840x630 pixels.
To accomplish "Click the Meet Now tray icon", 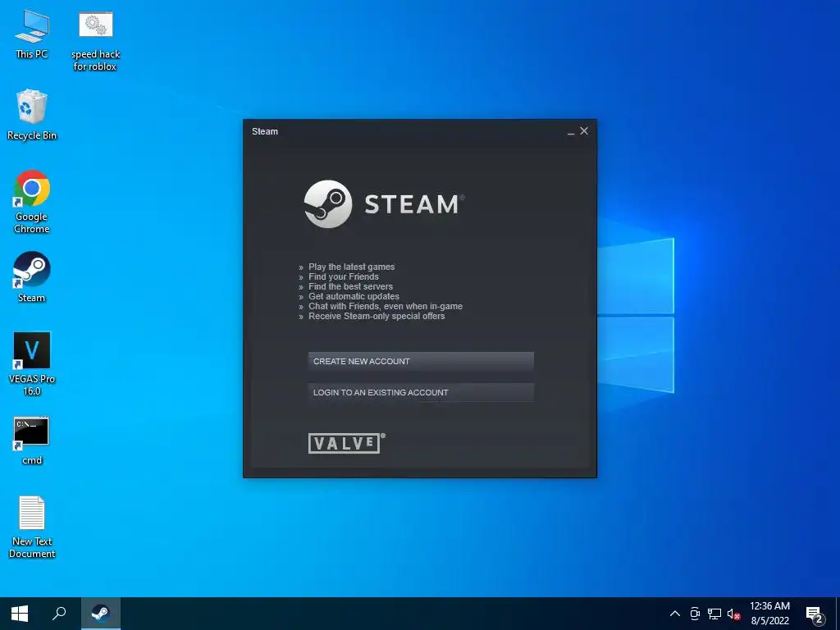I will click(695, 614).
